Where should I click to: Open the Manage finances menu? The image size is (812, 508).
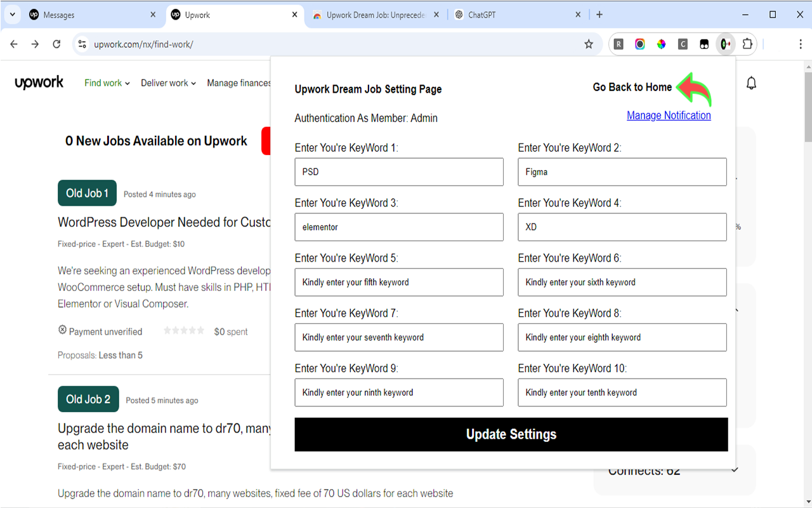(239, 83)
